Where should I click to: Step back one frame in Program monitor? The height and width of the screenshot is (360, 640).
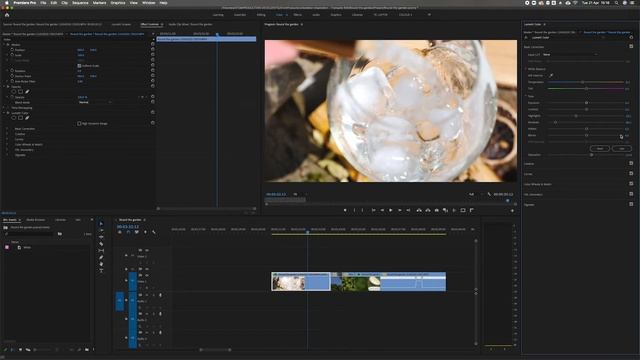coord(382,210)
